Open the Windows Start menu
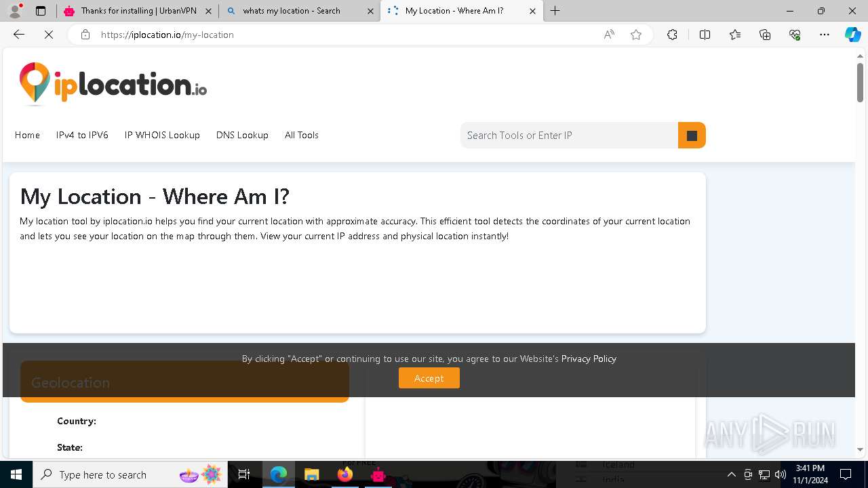This screenshot has height=488, width=868. (16, 474)
